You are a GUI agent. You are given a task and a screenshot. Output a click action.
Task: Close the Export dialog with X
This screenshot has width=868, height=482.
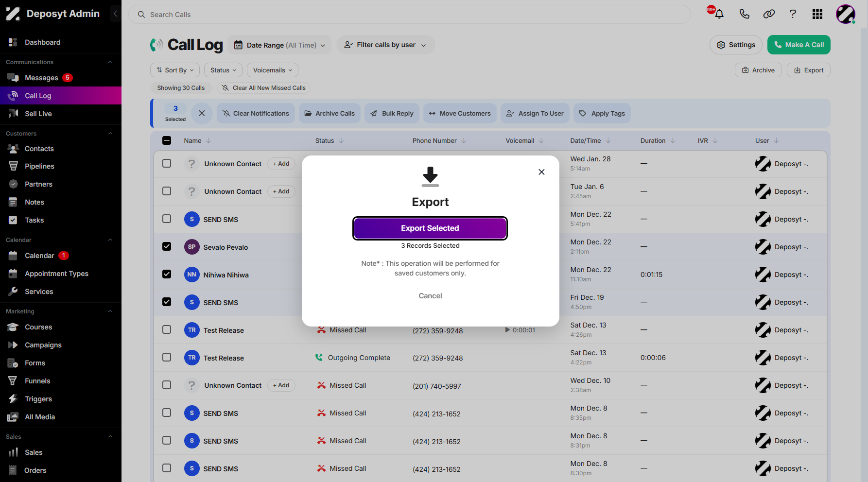[x=541, y=172]
